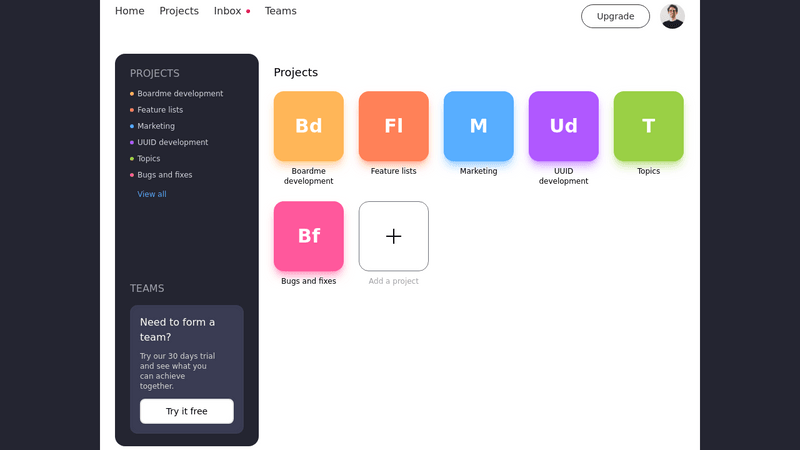
Task: Click the Marketing label under the blue tile
Action: 479,171
